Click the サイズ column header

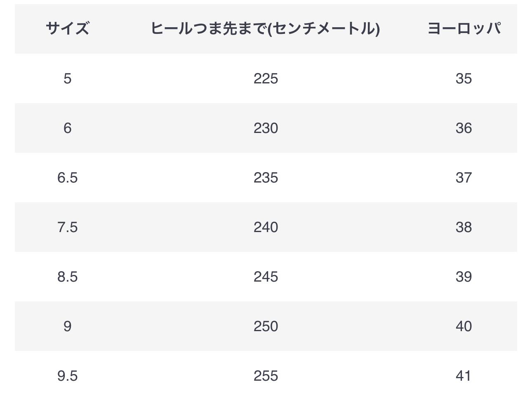coord(67,28)
